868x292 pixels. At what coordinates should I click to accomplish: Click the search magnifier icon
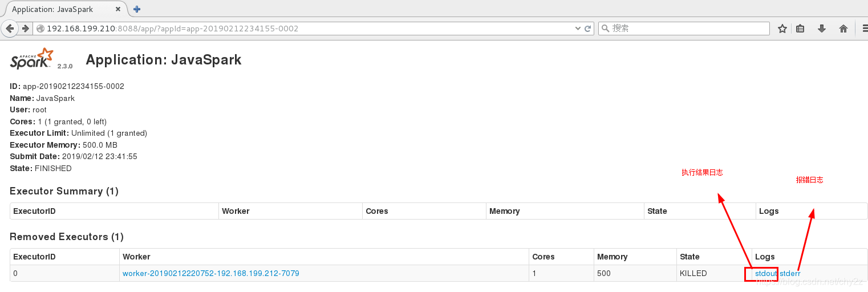coord(606,29)
